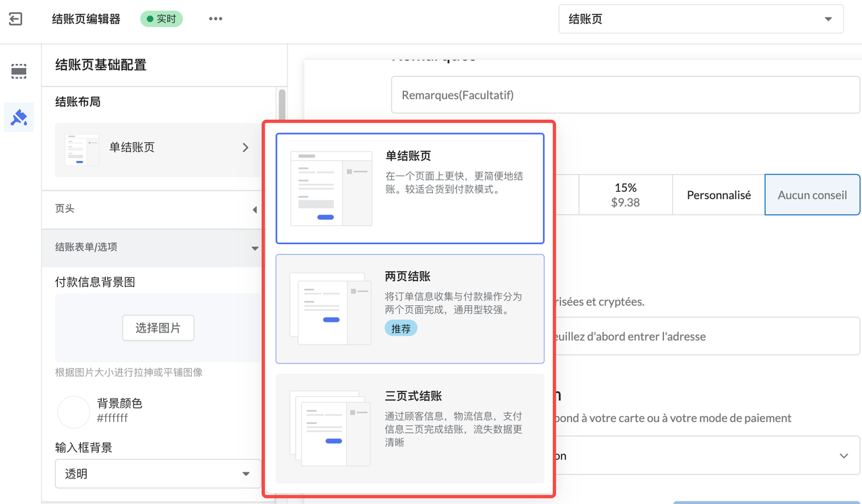Click the exit editor icon at top left
862x504 pixels.
pos(15,20)
